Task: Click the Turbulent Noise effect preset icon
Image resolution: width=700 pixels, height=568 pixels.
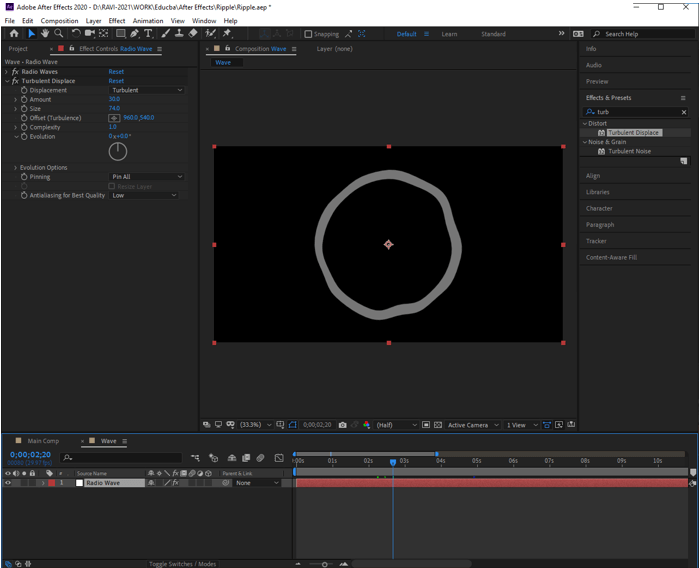Action: [x=601, y=151]
